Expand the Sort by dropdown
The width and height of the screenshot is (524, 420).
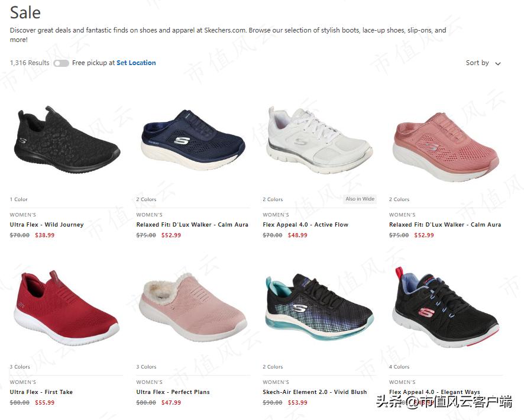tap(483, 63)
